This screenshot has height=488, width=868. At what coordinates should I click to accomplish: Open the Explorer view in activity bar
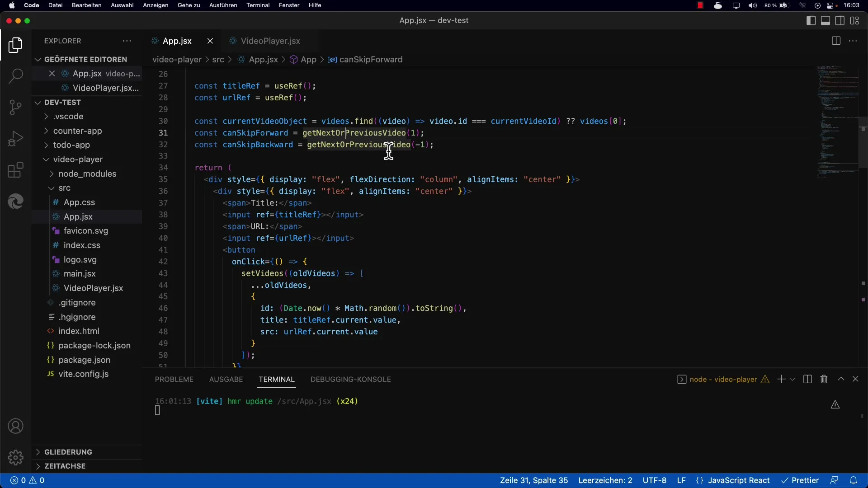point(15,45)
